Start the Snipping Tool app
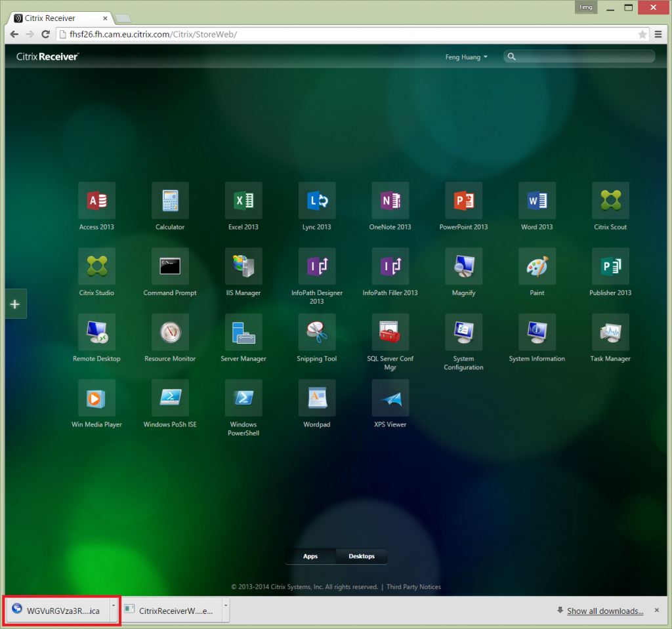Screen dimensions: 672x629 point(317,332)
